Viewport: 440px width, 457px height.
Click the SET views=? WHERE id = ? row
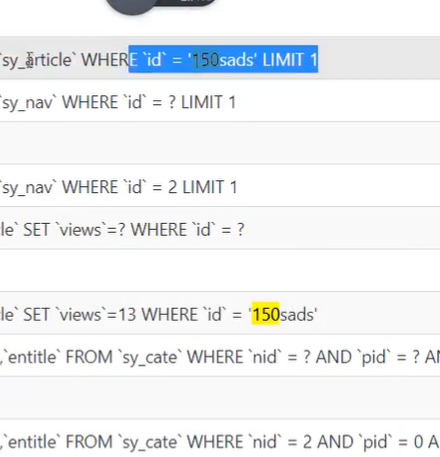click(220, 228)
